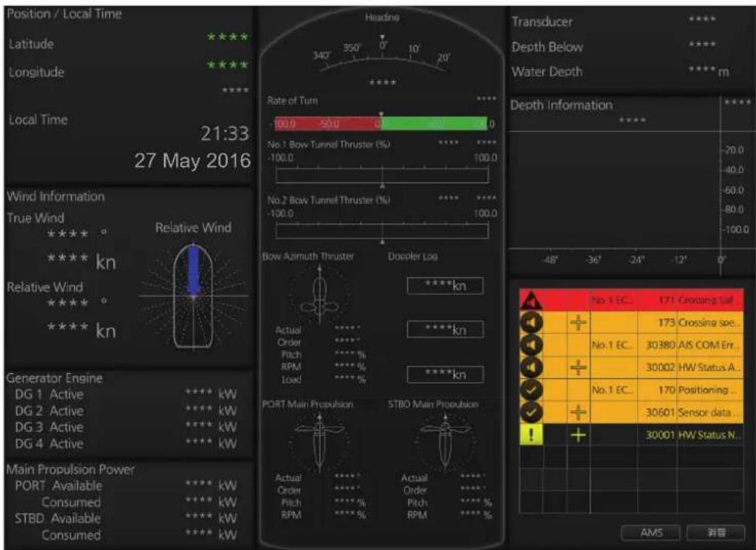Click the Wind Information panel heading
756x550 pixels.
56,196
